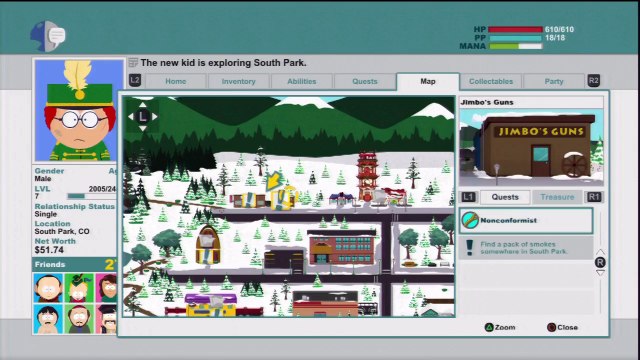
Task: Click the L1 button icon
Action: (x=468, y=197)
